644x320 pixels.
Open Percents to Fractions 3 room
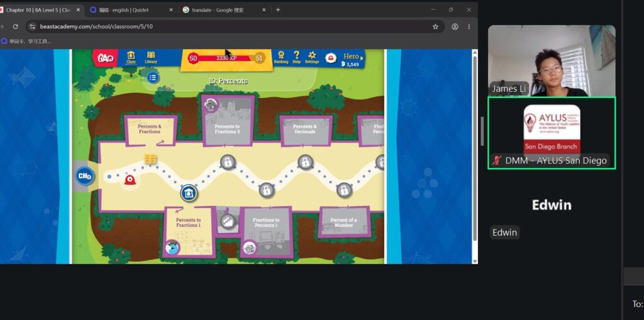click(x=228, y=120)
